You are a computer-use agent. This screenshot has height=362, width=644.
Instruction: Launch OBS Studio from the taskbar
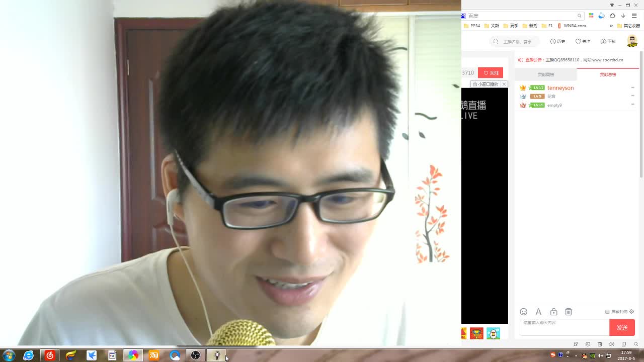[195, 355]
